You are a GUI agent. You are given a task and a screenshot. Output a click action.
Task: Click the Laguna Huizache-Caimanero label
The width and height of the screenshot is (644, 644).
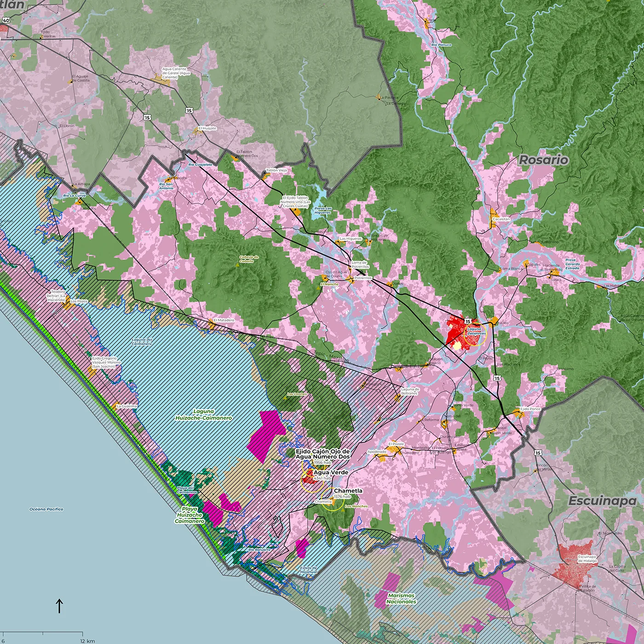pos(203,415)
